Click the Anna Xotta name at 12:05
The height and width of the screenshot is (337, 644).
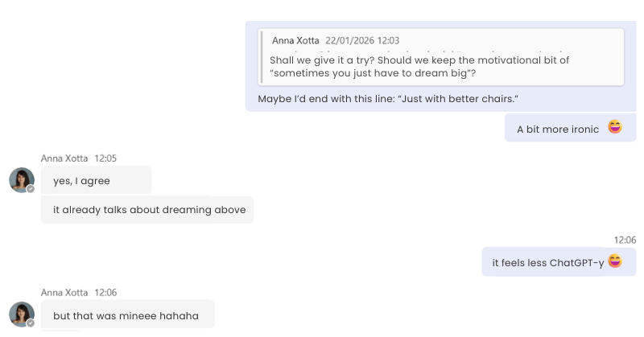tap(64, 158)
